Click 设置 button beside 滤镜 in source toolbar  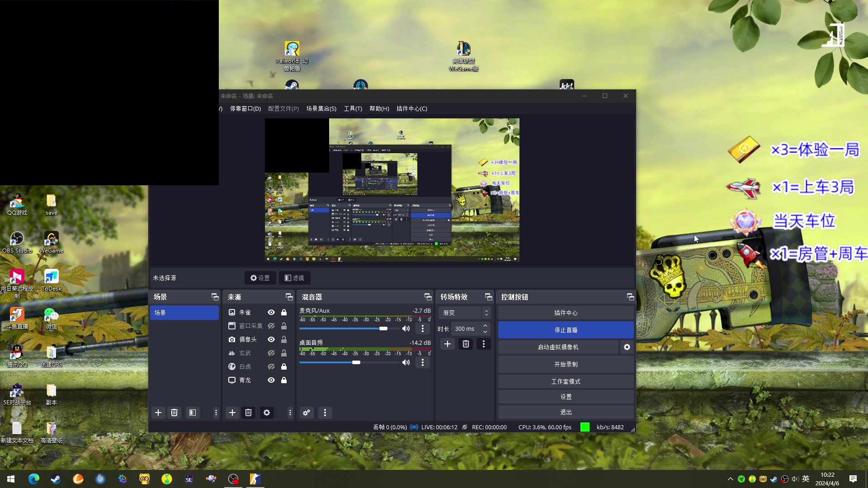coord(260,278)
